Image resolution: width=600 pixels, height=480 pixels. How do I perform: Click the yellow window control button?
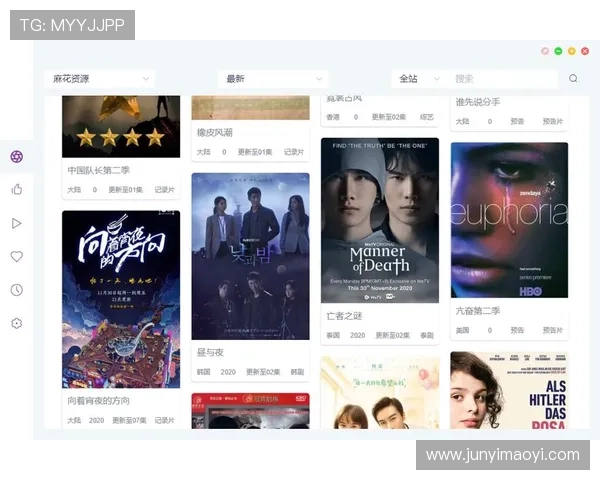(572, 51)
